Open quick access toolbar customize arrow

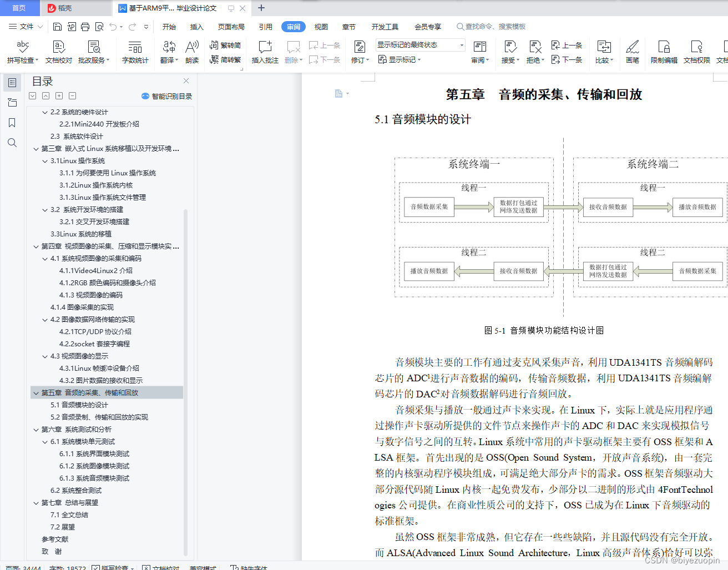tap(146, 27)
